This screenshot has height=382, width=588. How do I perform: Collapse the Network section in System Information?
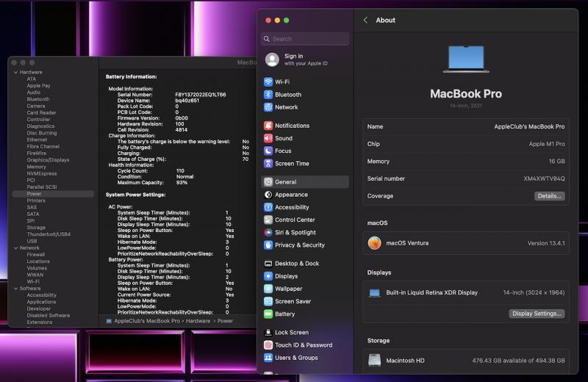pos(15,248)
